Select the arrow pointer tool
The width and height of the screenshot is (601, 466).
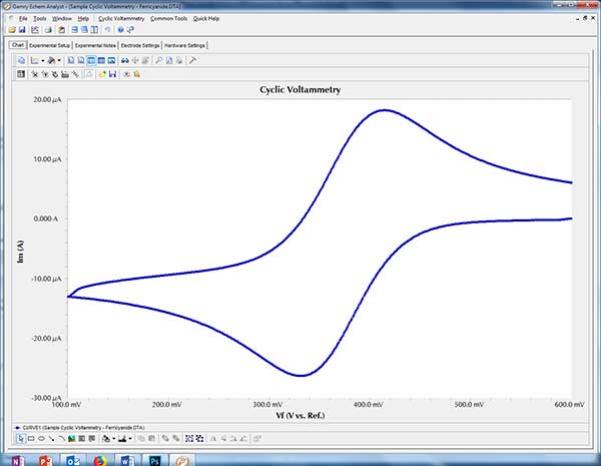(20, 438)
